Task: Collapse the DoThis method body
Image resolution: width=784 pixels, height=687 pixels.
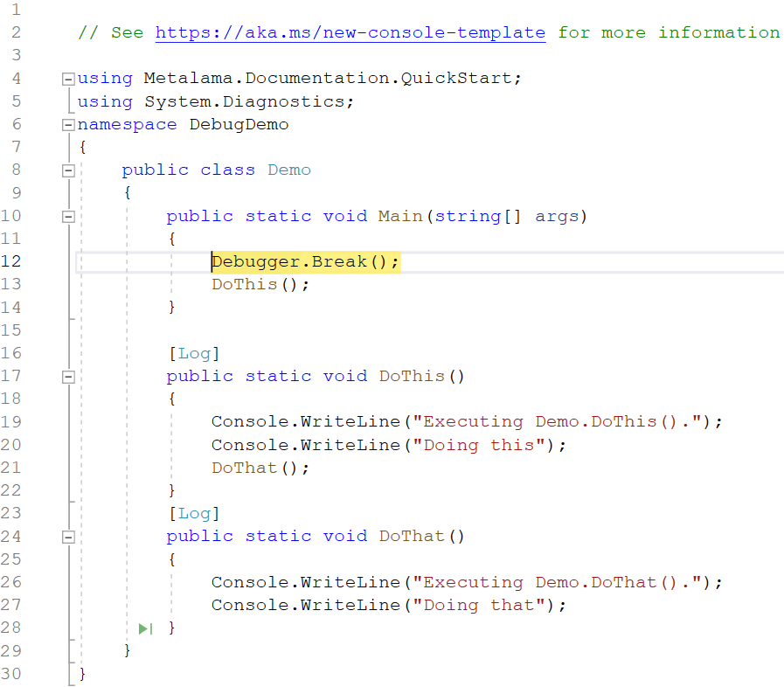Action: click(x=69, y=377)
